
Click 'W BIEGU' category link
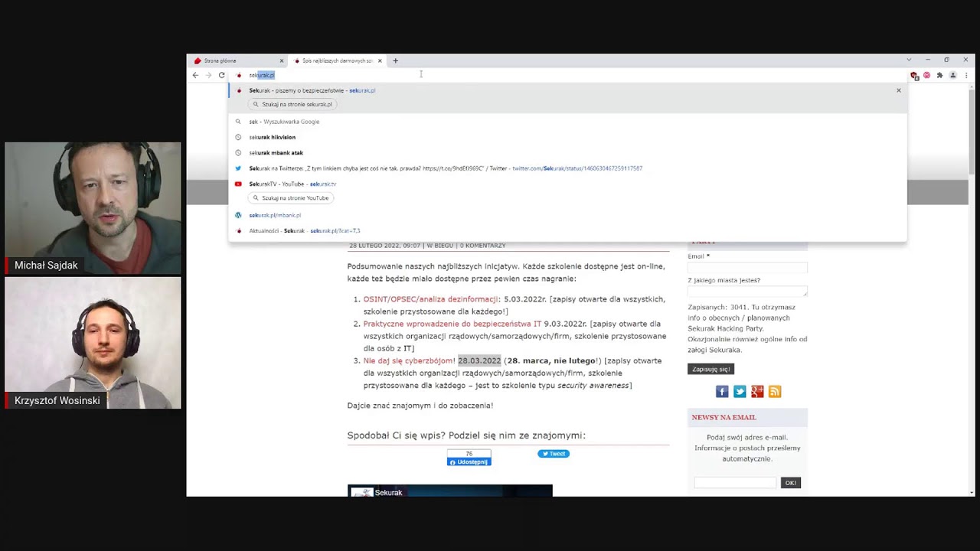[440, 246]
